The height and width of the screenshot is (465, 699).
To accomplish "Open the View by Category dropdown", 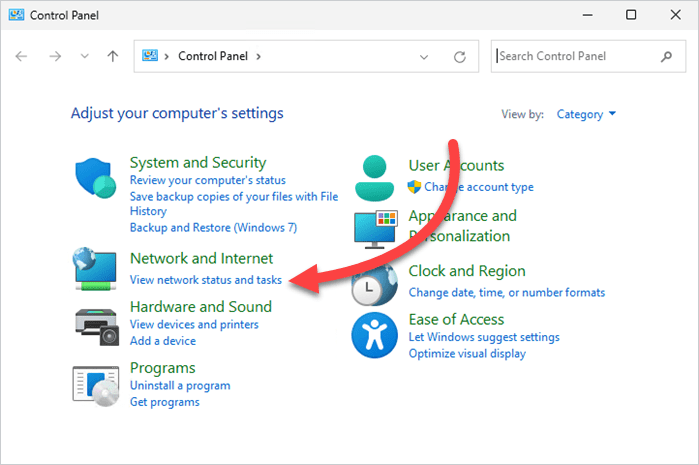I will click(x=586, y=114).
